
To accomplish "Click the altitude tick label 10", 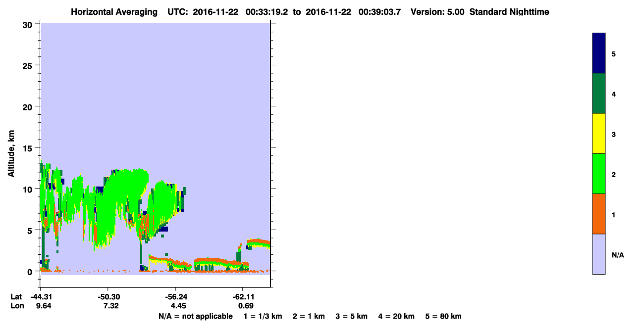I will pos(29,189).
